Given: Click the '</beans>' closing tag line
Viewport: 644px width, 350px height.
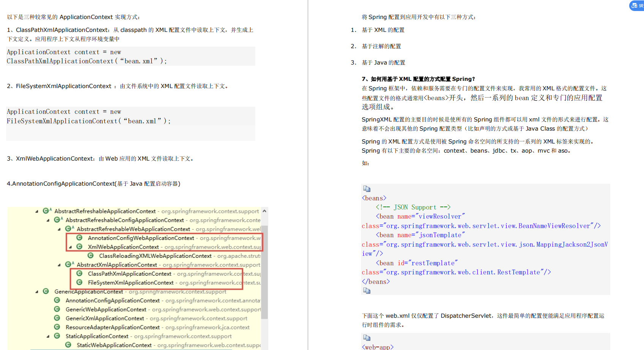Looking at the screenshot, I should tap(376, 282).
